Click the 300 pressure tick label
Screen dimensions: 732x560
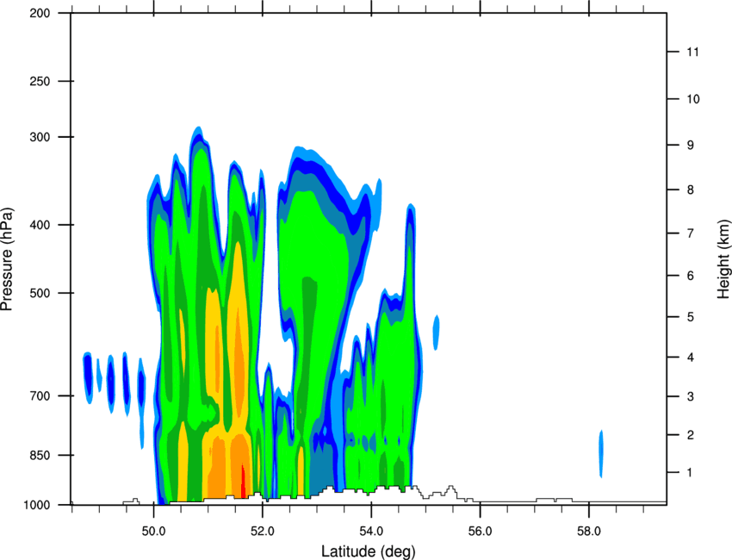click(40, 137)
